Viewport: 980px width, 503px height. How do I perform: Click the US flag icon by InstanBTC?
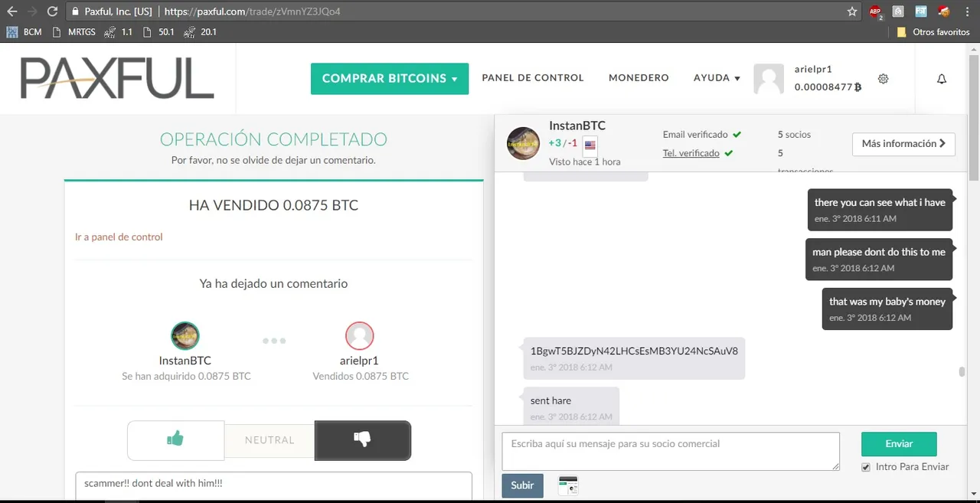click(590, 145)
